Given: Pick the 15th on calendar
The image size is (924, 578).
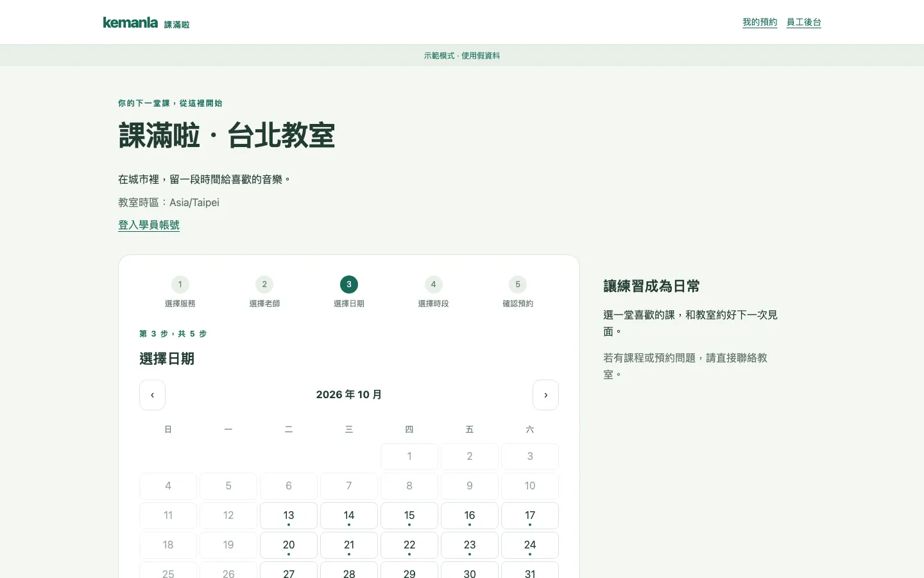Looking at the screenshot, I should [x=409, y=516].
